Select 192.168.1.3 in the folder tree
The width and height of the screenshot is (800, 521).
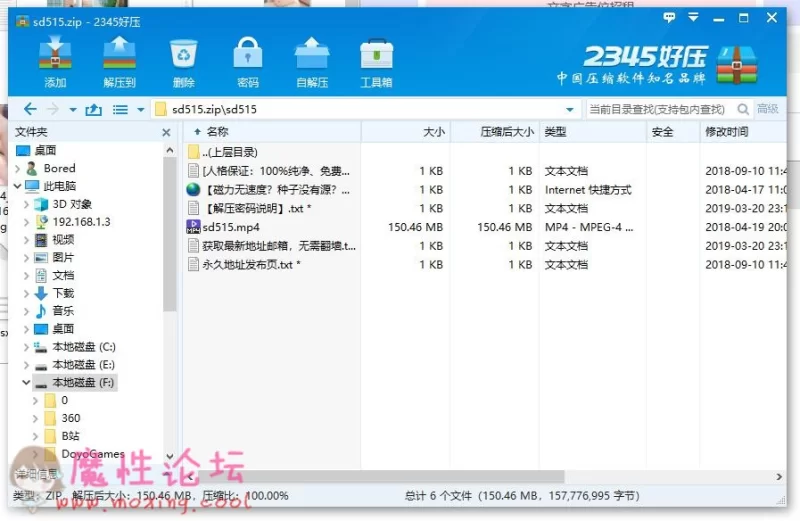pos(81,222)
